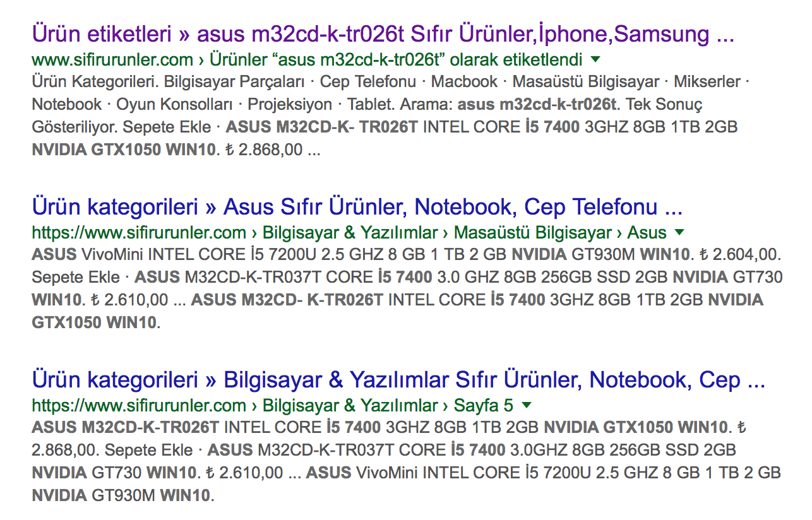Click "Projeksiyon" in the first result snippet

(x=290, y=104)
